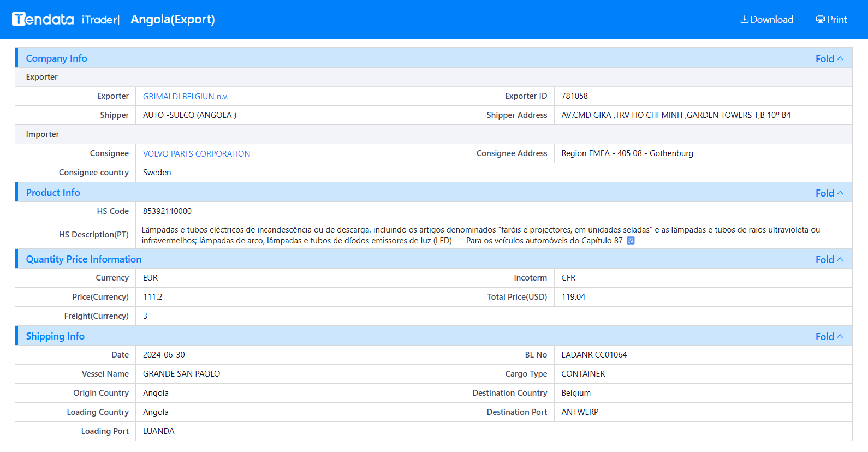Click total price value 119.04
The width and height of the screenshot is (868, 452).
coord(573,297)
